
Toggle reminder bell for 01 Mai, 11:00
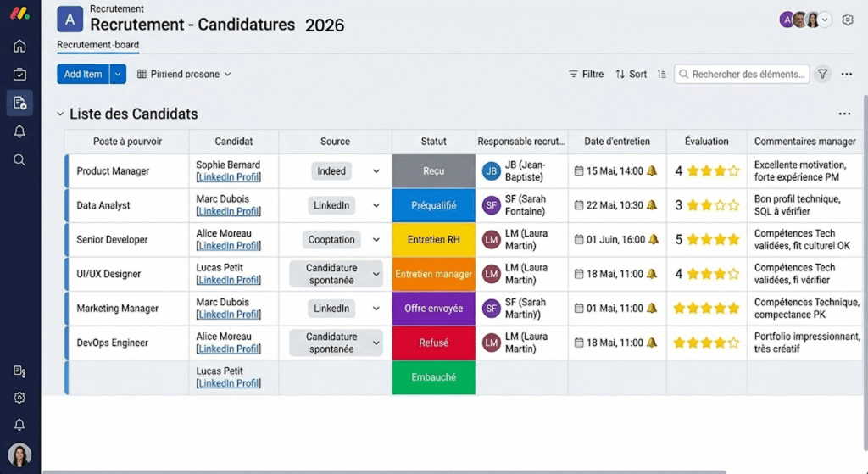click(652, 309)
